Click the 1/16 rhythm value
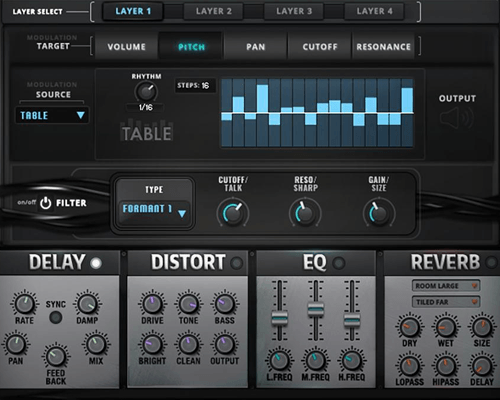 point(145,107)
